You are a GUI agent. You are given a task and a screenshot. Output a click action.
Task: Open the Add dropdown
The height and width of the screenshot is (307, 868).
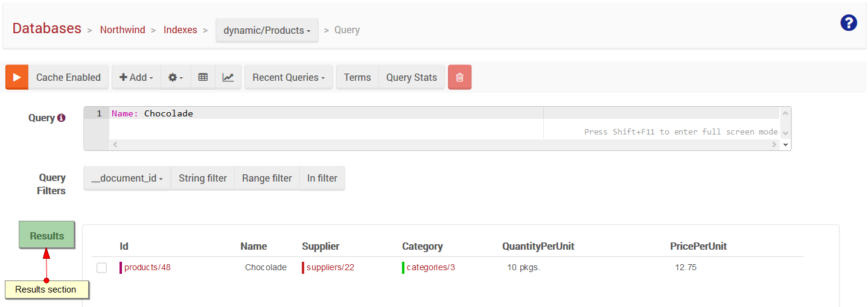pos(136,77)
